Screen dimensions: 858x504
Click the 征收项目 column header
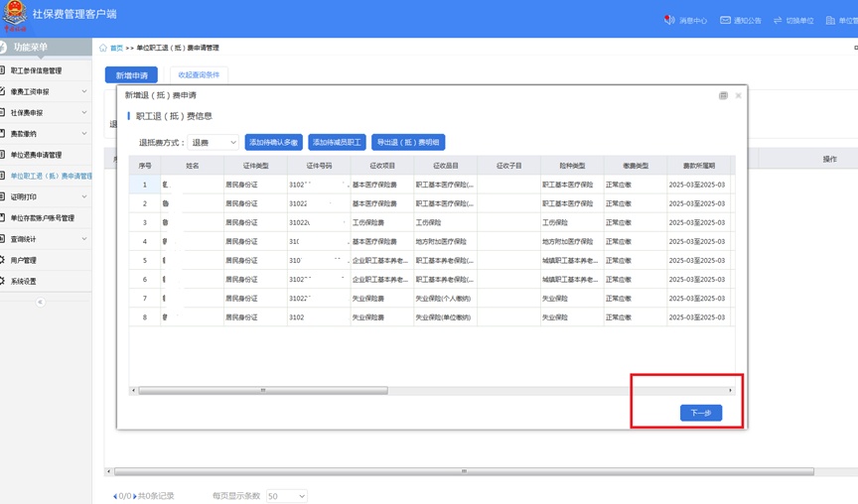(x=382, y=166)
